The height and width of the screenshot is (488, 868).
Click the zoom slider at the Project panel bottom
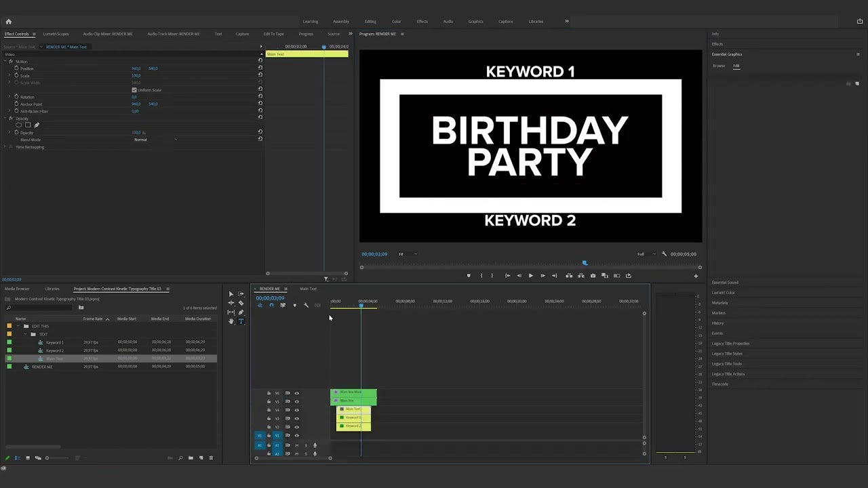click(x=47, y=457)
